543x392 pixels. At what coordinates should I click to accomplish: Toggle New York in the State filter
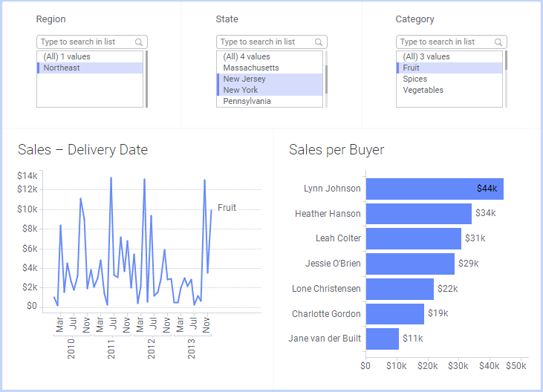coord(241,90)
